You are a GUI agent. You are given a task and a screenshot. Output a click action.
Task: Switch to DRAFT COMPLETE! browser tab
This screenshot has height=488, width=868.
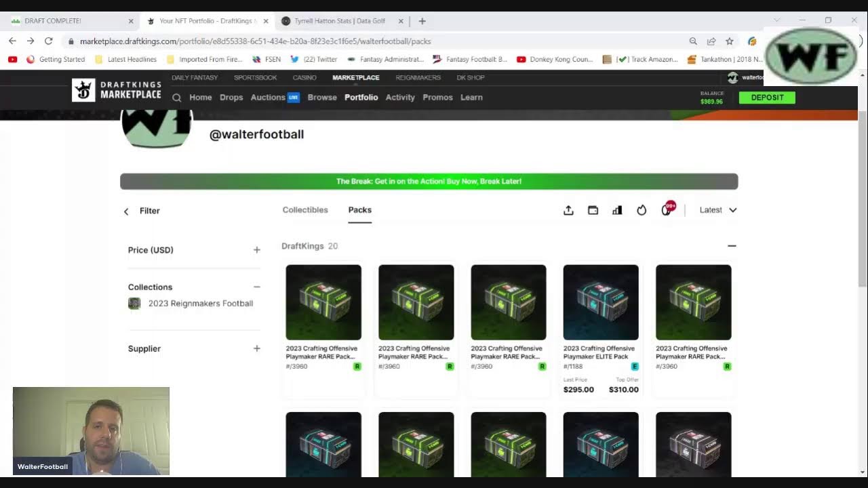point(70,21)
